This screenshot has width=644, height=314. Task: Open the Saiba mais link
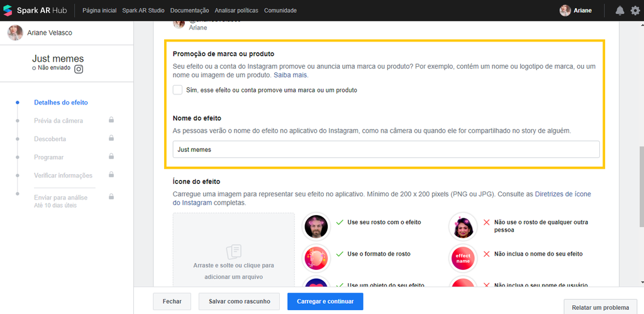coord(291,76)
